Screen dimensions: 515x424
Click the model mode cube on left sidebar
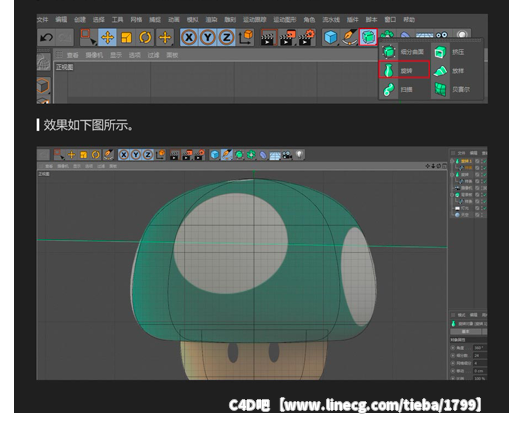point(43,86)
